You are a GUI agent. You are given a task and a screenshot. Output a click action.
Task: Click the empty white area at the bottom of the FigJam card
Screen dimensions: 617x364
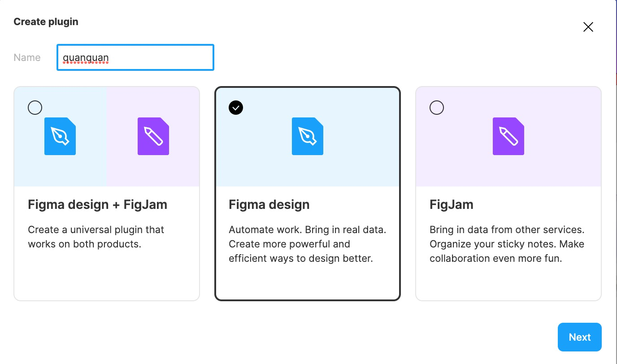[x=508, y=282]
